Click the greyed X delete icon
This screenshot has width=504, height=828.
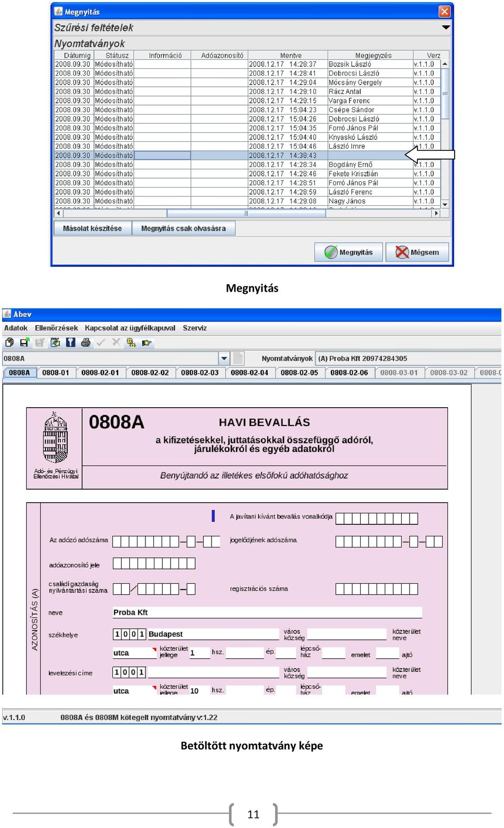(116, 343)
